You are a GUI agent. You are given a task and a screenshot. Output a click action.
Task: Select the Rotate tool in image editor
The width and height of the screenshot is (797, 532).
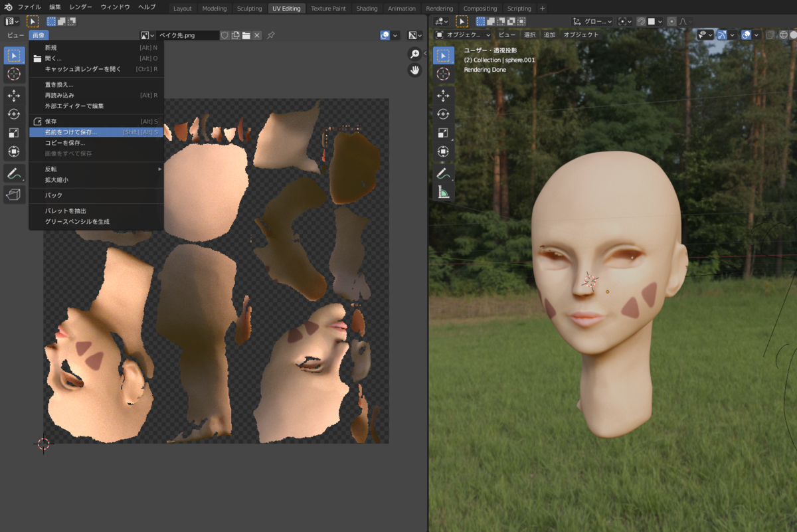14,114
